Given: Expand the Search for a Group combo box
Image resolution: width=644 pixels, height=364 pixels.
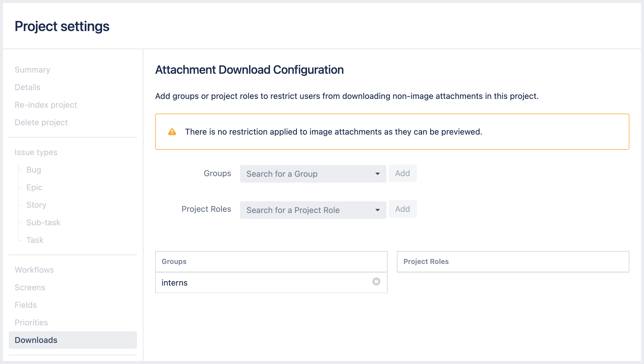Looking at the screenshot, I should point(302,174).
